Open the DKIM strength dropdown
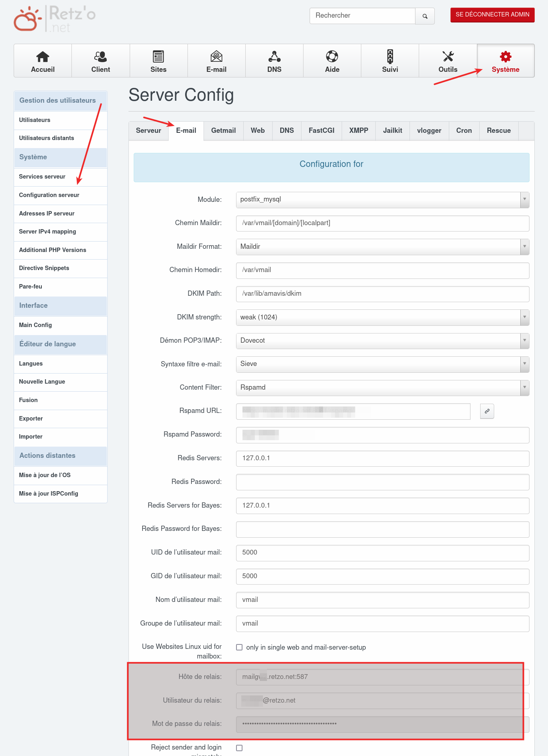This screenshot has height=756, width=548. pos(383,317)
